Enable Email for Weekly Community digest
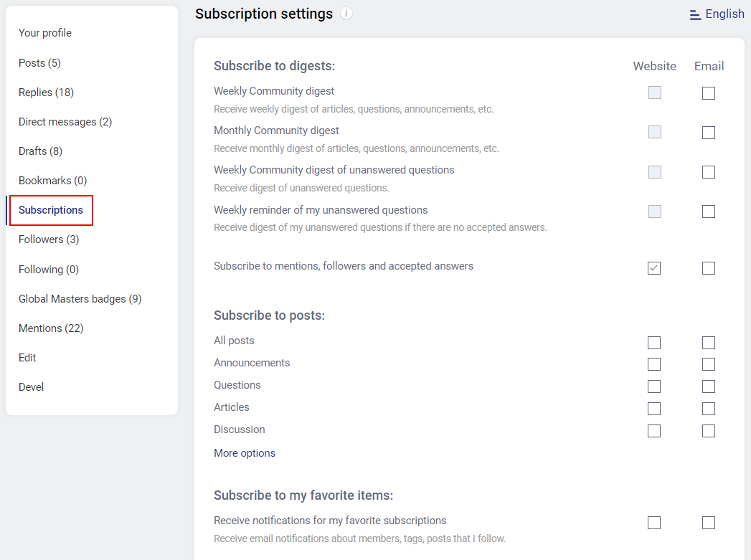This screenshot has height=560, width=751. (709, 92)
